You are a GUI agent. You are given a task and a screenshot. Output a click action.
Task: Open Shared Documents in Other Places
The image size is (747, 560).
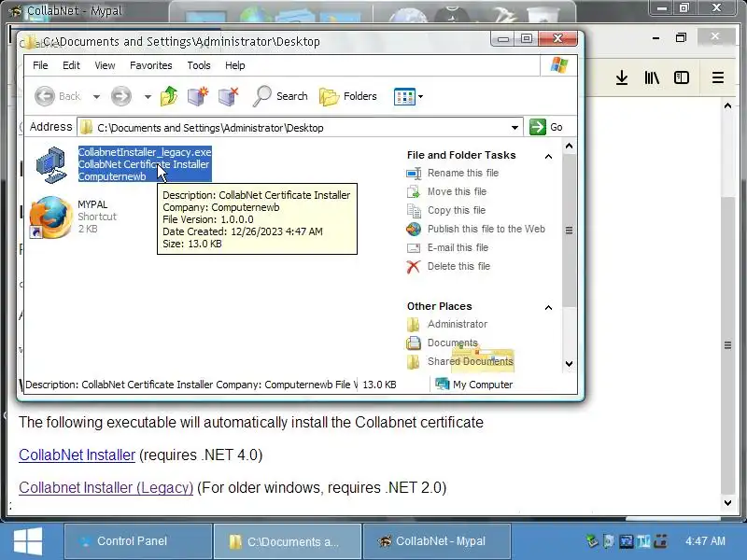coord(471,361)
